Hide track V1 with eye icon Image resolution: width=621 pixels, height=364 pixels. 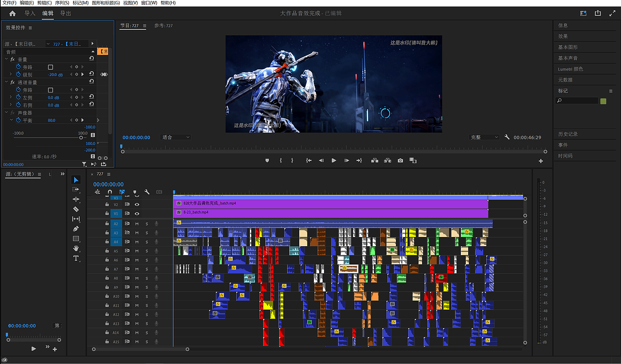[x=137, y=213]
